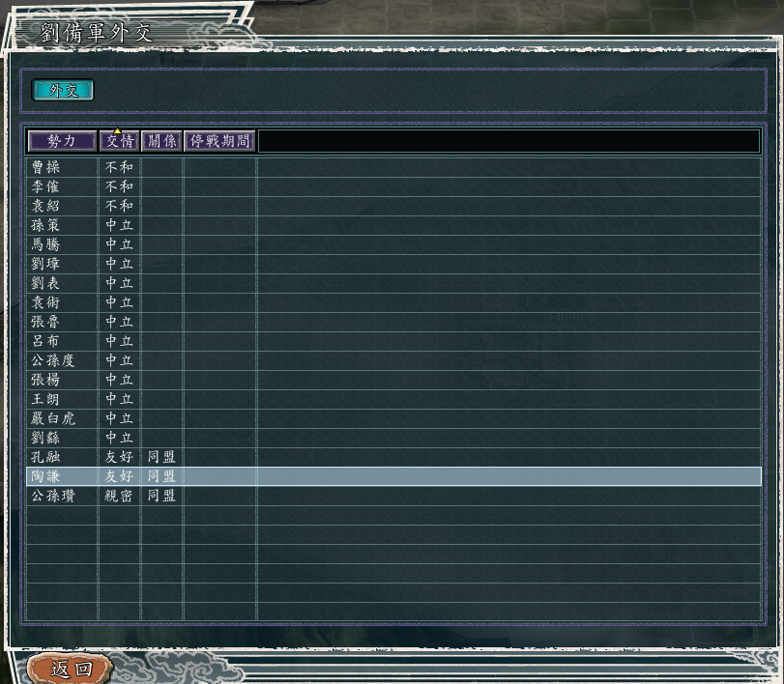The image size is (784, 684).
Task: Select the 劉璋 faction row
Action: tap(393, 264)
